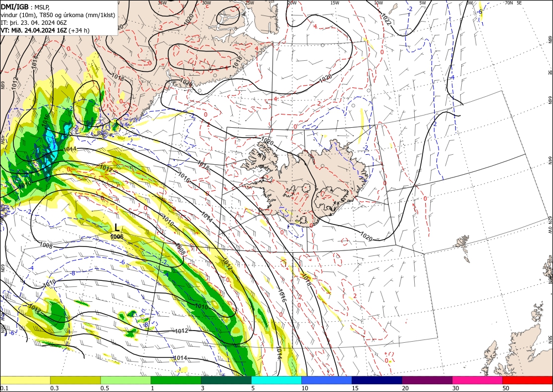The width and height of the screenshot is (553, 392).
Task: Click the '1006' pressure label under the L
Action: [x=117, y=237]
